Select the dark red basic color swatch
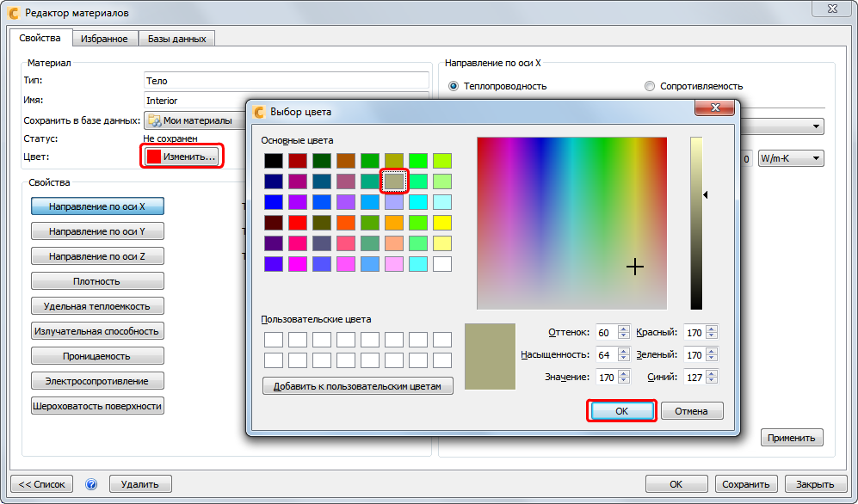This screenshot has width=858, height=504. click(x=298, y=161)
